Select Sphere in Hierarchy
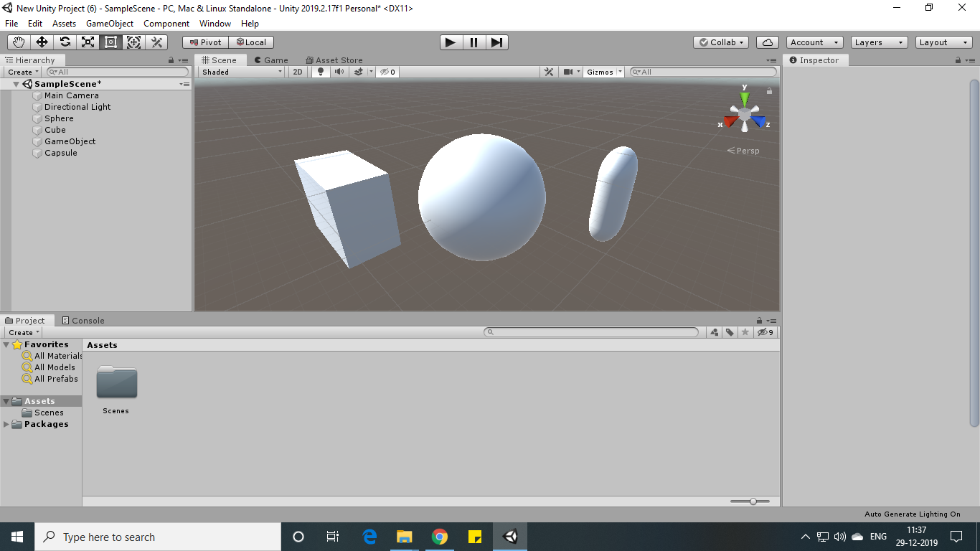This screenshot has width=980, height=551. pos(59,118)
